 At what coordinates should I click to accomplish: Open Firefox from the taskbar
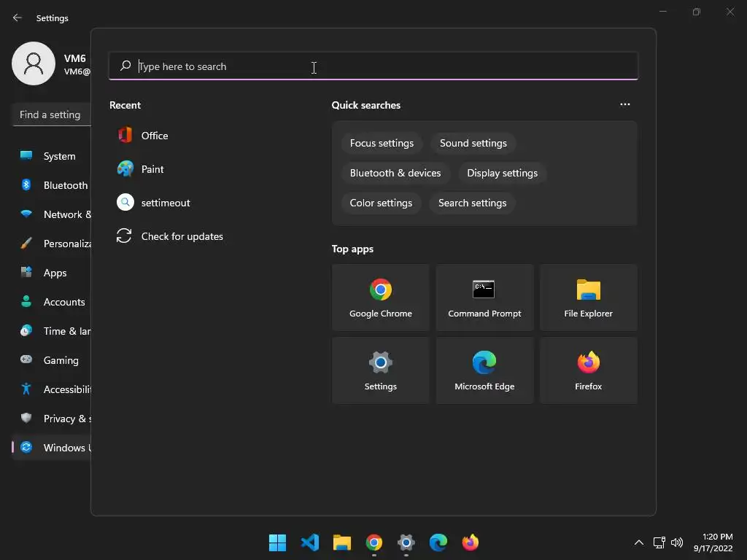click(x=471, y=542)
